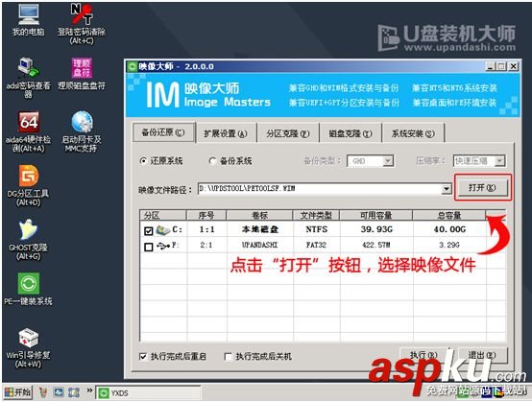Image resolution: width=532 pixels, height=402 pixels.
Task: Check the F: partition checkbox
Action: (x=148, y=247)
